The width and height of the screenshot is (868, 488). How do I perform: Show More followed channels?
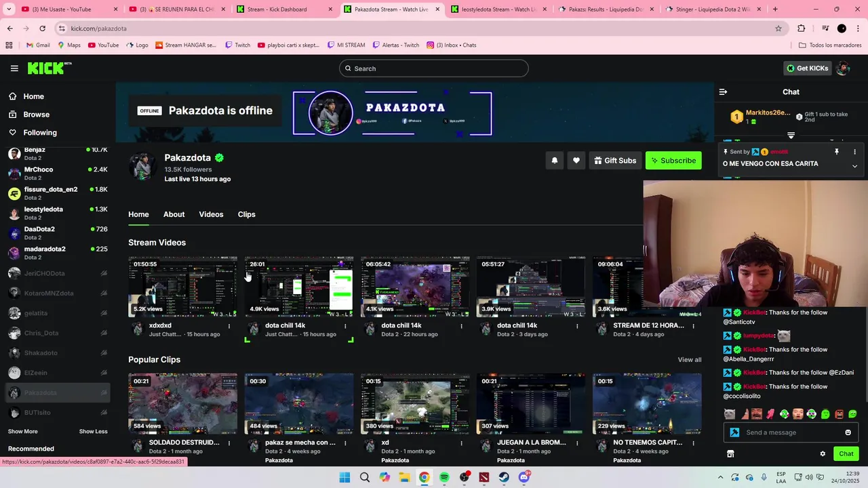coord(22,432)
